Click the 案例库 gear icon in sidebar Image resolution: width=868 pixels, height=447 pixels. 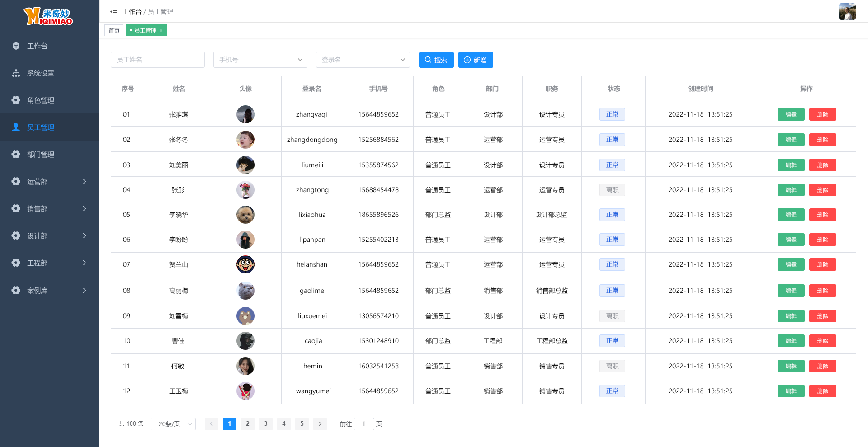(16, 290)
